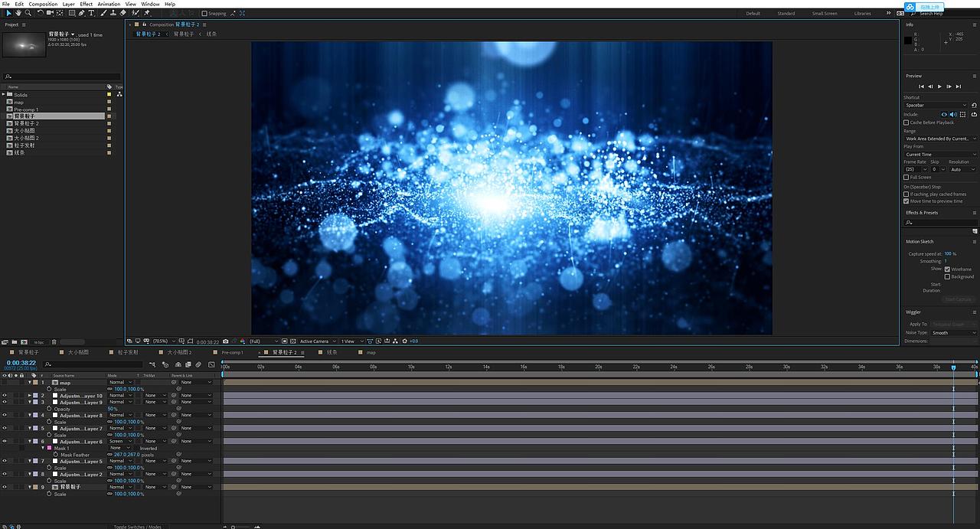Select the Zoom magnifier tool
980x529 pixels.
(x=28, y=13)
